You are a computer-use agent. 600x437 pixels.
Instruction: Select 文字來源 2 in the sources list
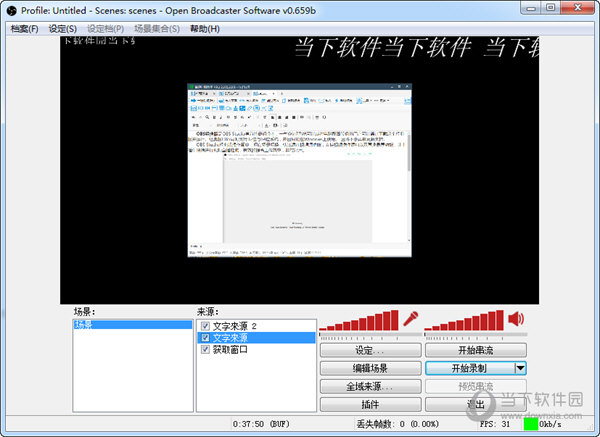[x=256, y=326]
